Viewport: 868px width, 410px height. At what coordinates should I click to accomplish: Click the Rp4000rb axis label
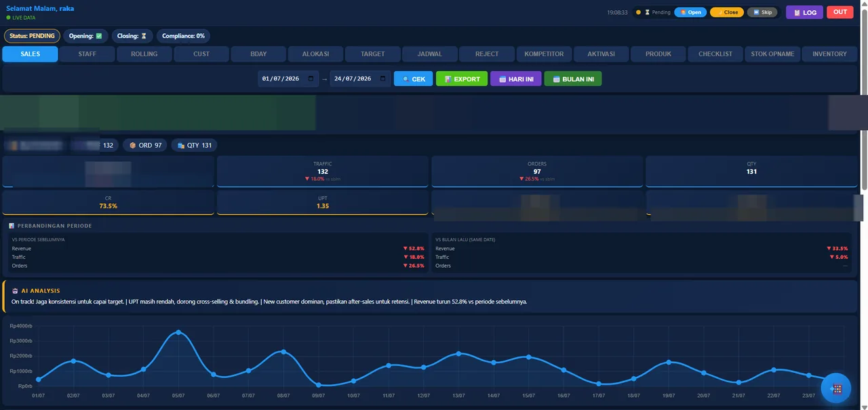click(21, 326)
